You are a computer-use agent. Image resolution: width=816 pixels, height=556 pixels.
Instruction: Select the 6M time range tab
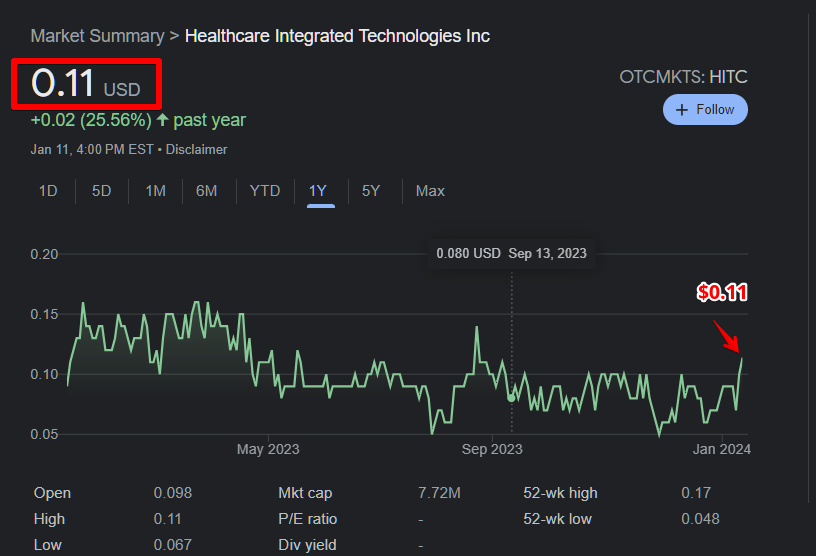tap(207, 191)
